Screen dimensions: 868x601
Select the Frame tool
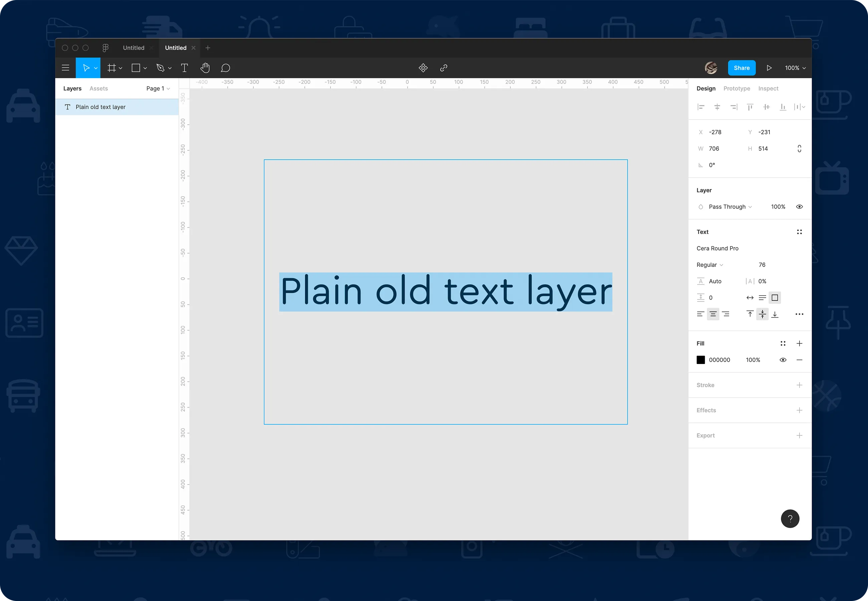113,67
